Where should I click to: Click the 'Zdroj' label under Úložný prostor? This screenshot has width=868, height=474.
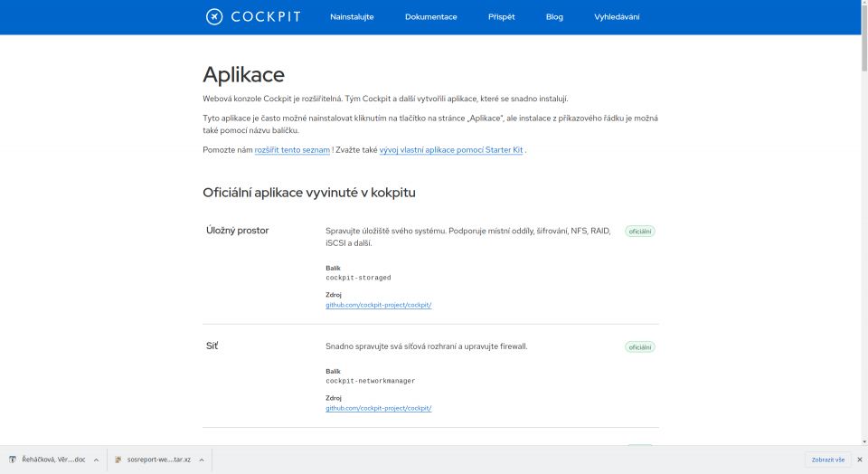tap(334, 295)
